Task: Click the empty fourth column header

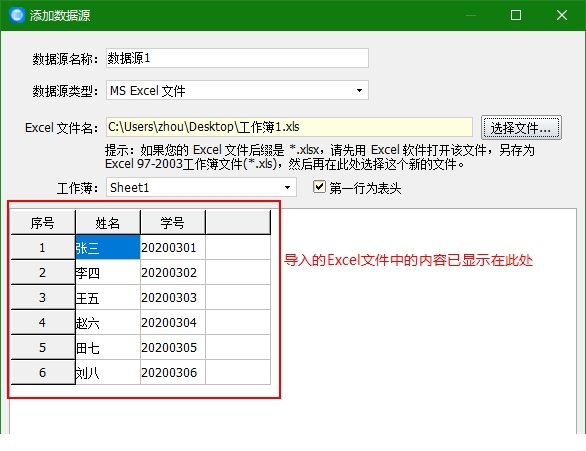Action: [238, 222]
